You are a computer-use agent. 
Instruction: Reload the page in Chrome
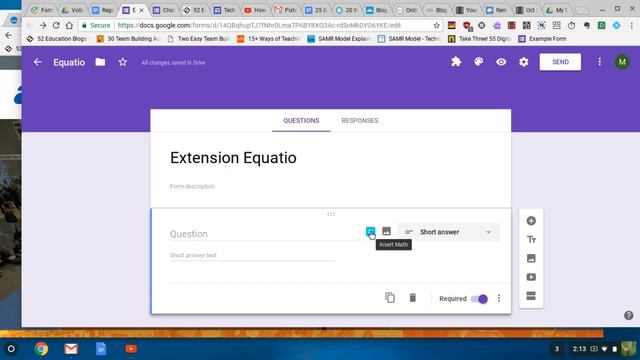[56, 25]
